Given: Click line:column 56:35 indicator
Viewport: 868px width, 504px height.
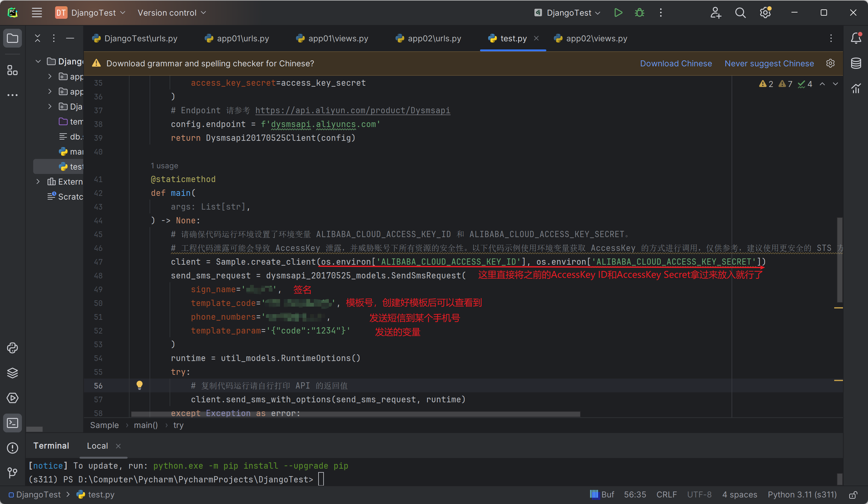Looking at the screenshot, I should pyautogui.click(x=635, y=495).
